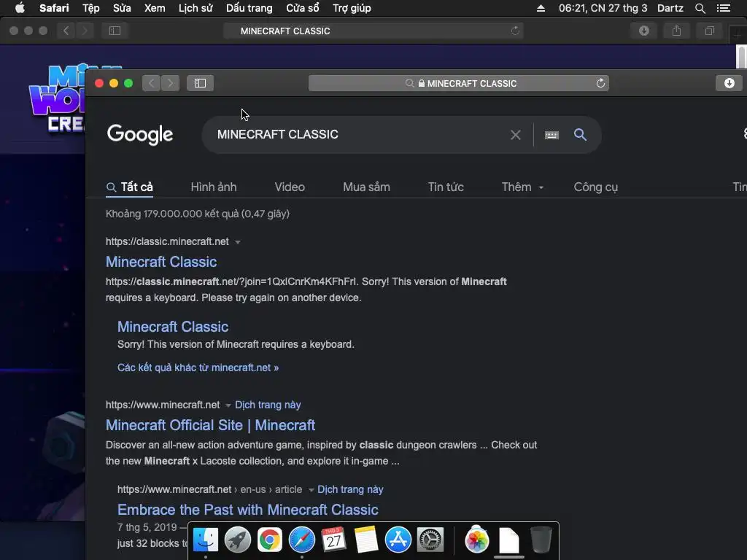
Task: Switch to the Video results tab
Action: pyautogui.click(x=290, y=187)
